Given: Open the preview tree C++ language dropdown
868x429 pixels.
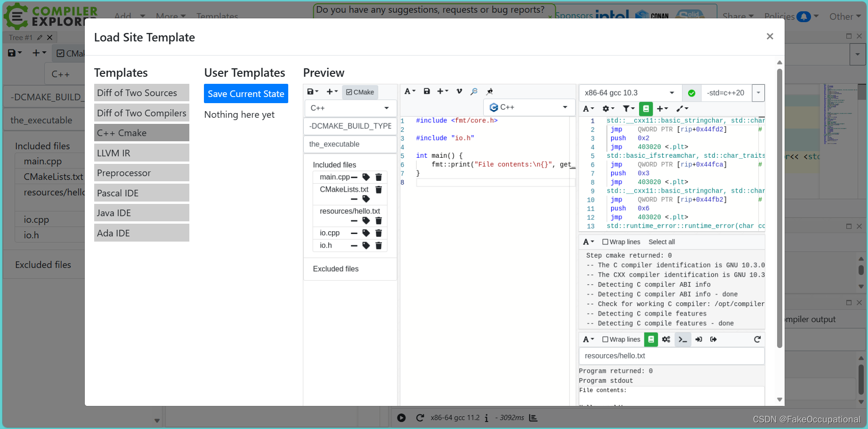Looking at the screenshot, I should coord(350,108).
